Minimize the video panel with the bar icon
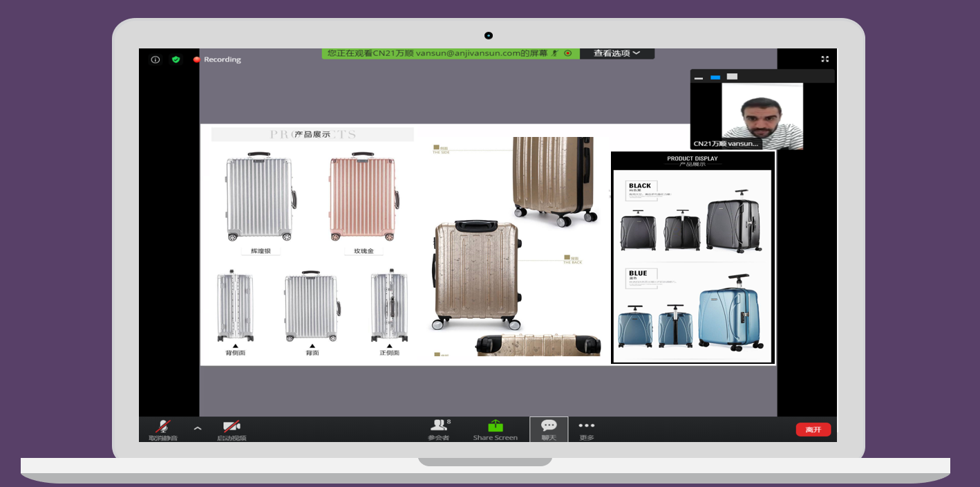Viewport: 980px width, 487px height. [699, 77]
